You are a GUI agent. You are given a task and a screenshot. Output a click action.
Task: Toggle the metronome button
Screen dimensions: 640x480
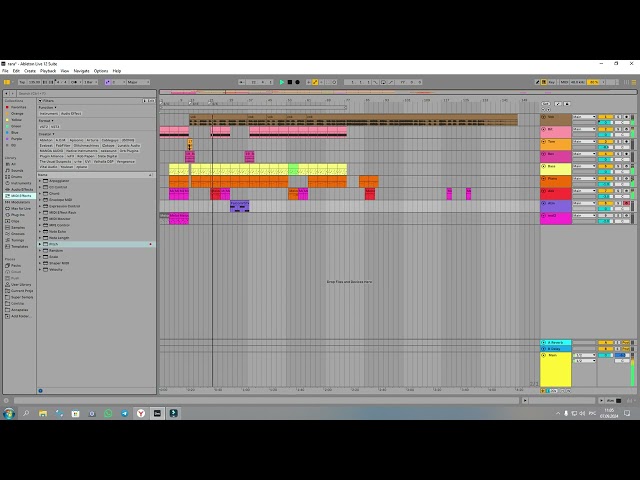(x=74, y=82)
